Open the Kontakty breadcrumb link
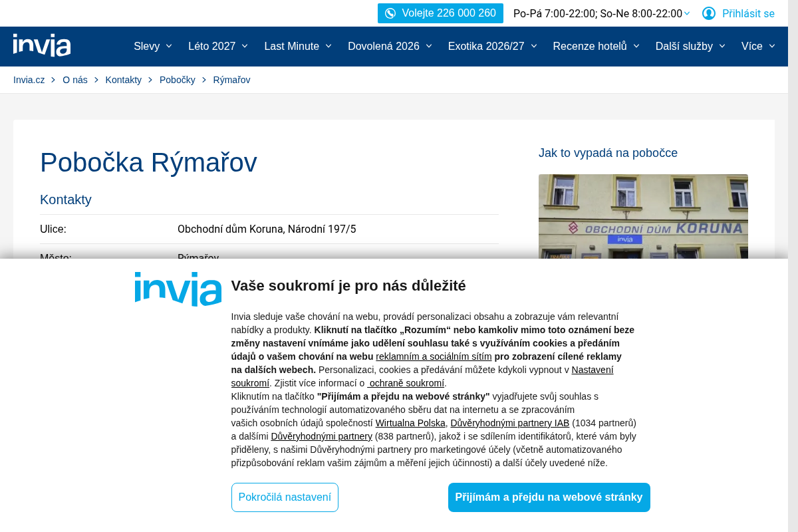This screenshot has height=532, width=798. [124, 80]
